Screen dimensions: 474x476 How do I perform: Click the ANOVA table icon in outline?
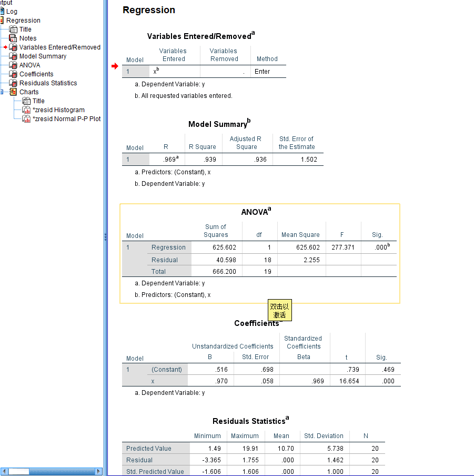13,65
